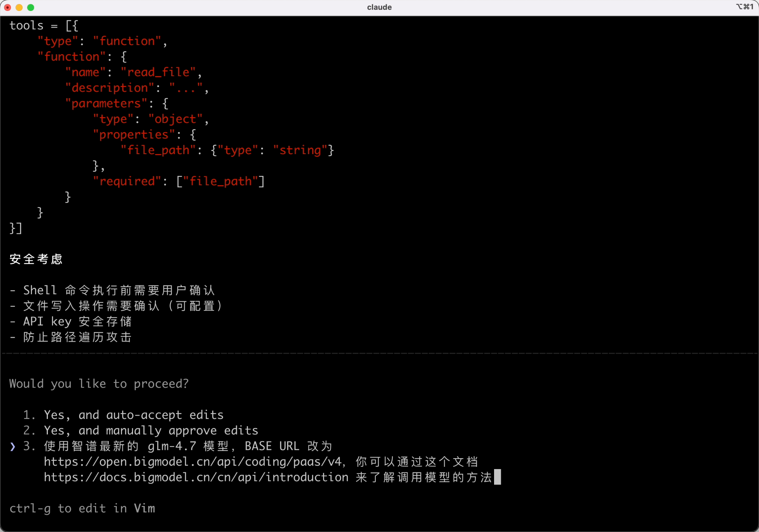Choose option 2 Yes, and manually approve edits
759x532 pixels.
(x=151, y=431)
